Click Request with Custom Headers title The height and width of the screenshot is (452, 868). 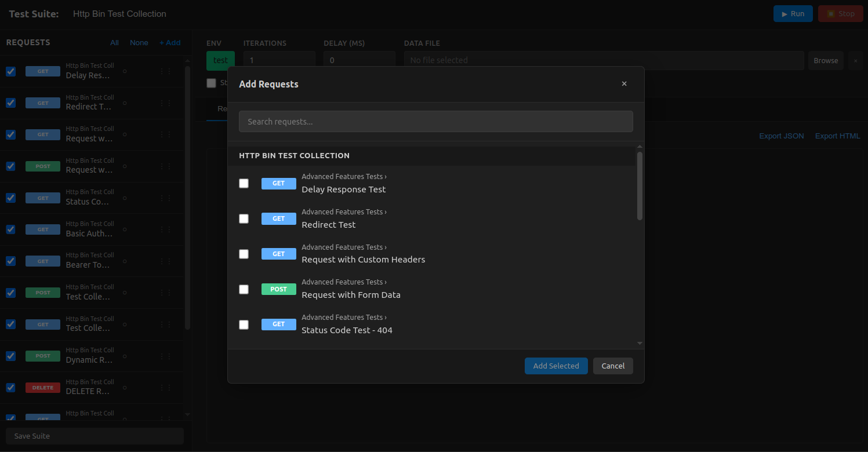364,260
